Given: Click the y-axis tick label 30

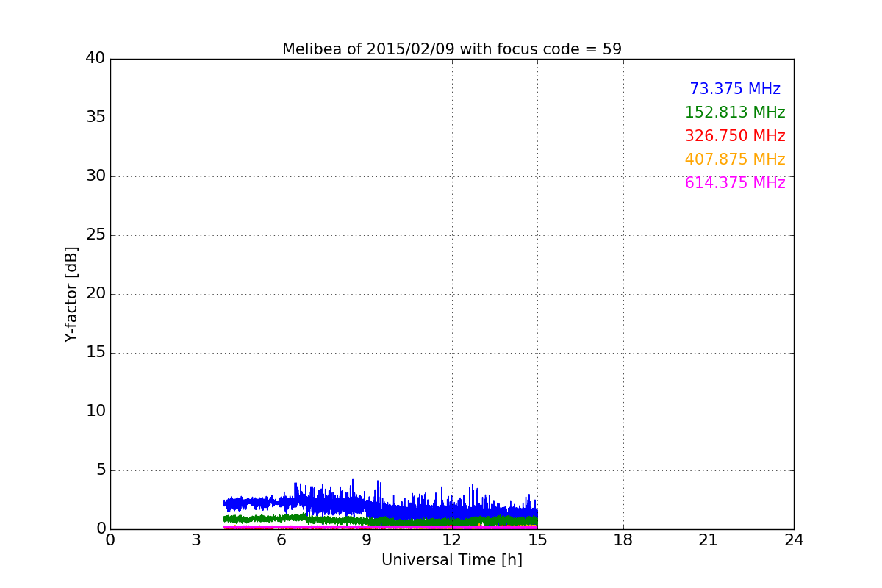Looking at the screenshot, I should pos(96,176).
